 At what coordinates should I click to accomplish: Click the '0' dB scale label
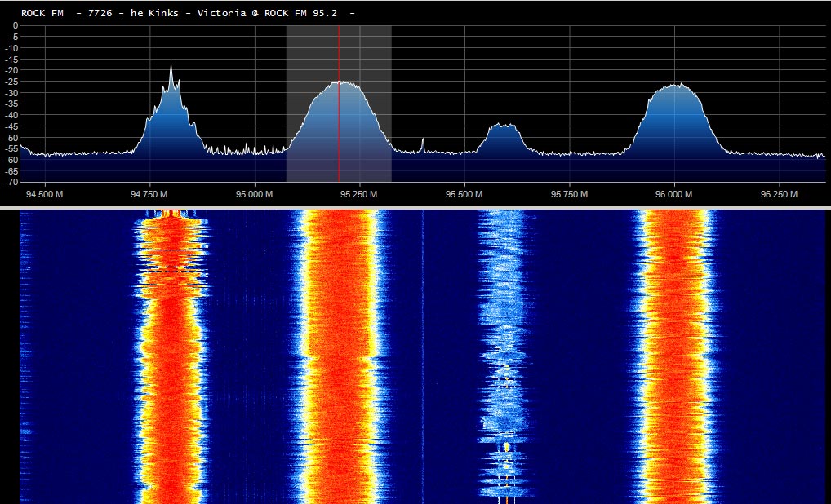(x=16, y=26)
